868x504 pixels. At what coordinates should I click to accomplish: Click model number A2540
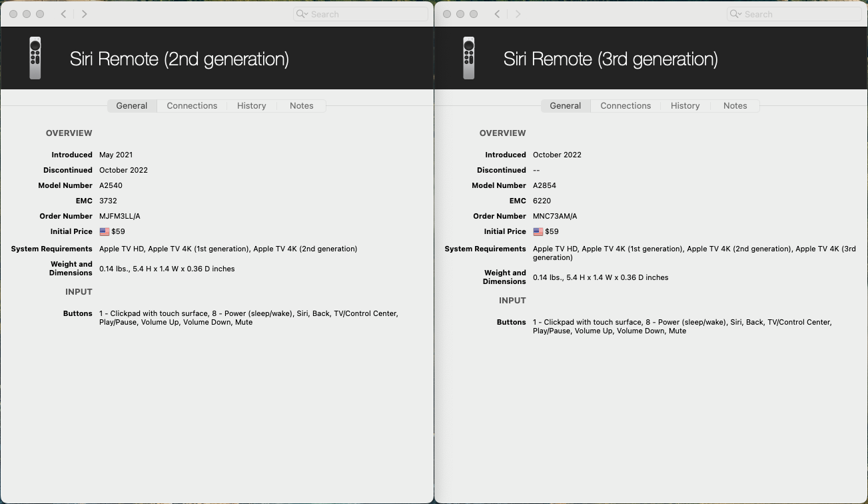coord(111,185)
